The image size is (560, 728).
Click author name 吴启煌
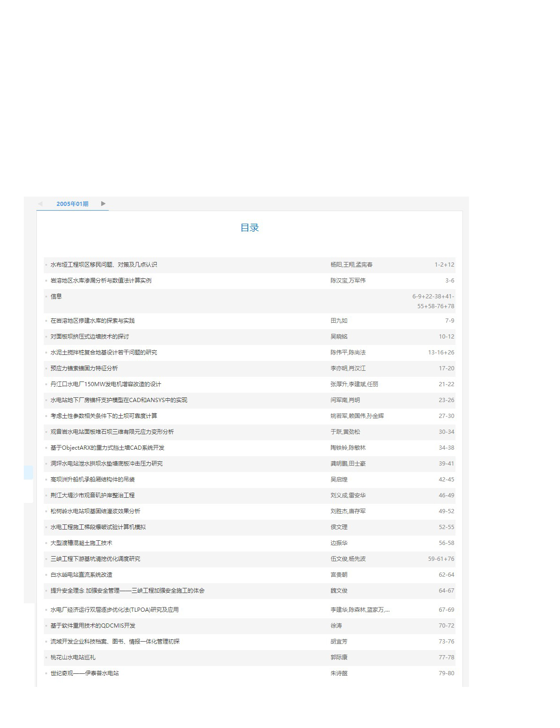coord(339,480)
